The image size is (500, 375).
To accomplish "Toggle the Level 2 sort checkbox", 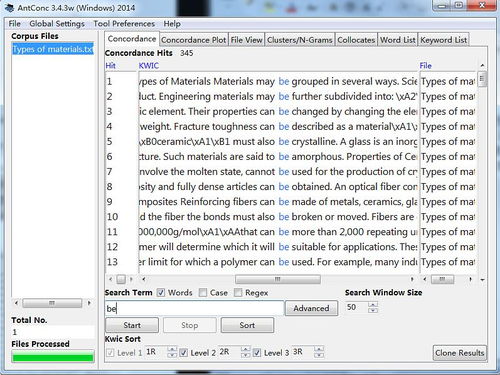I will (184, 353).
